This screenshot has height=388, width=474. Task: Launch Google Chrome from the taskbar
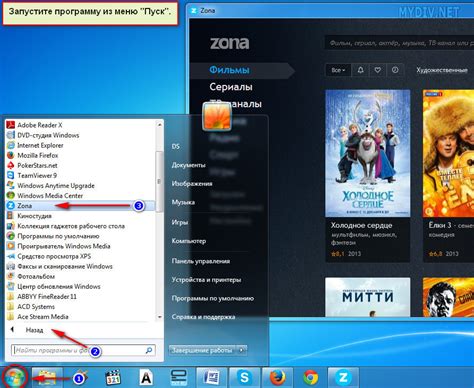click(x=310, y=378)
